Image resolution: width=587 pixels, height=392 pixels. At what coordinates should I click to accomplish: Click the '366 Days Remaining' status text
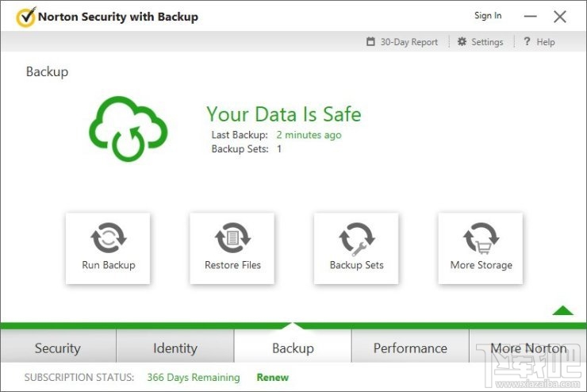[x=194, y=378]
